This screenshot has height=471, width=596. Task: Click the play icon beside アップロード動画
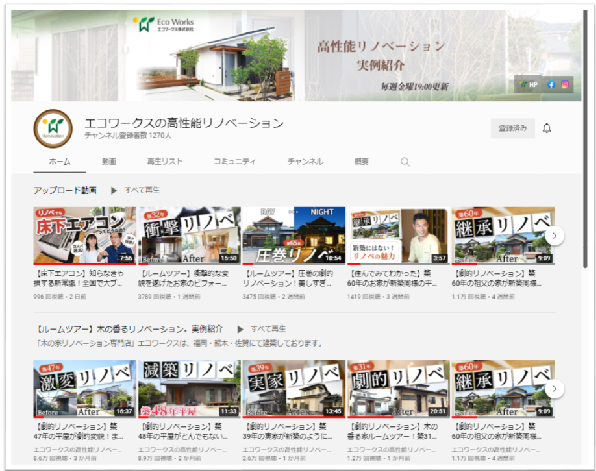tap(114, 190)
